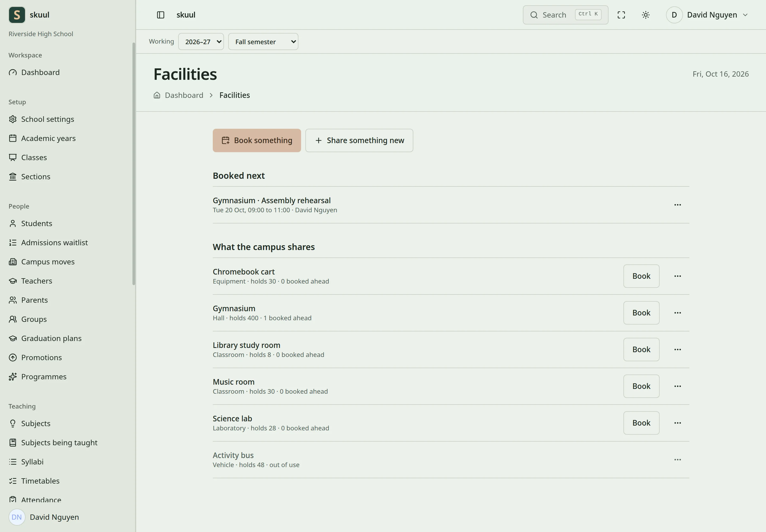The image size is (766, 532).
Task: Open Students in the sidebar
Action: [x=37, y=223]
